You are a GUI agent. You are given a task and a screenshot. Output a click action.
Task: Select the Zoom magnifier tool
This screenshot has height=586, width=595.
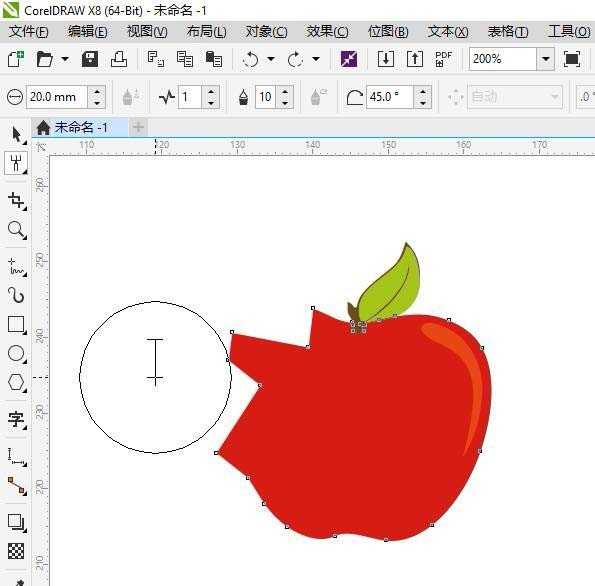[x=17, y=230]
